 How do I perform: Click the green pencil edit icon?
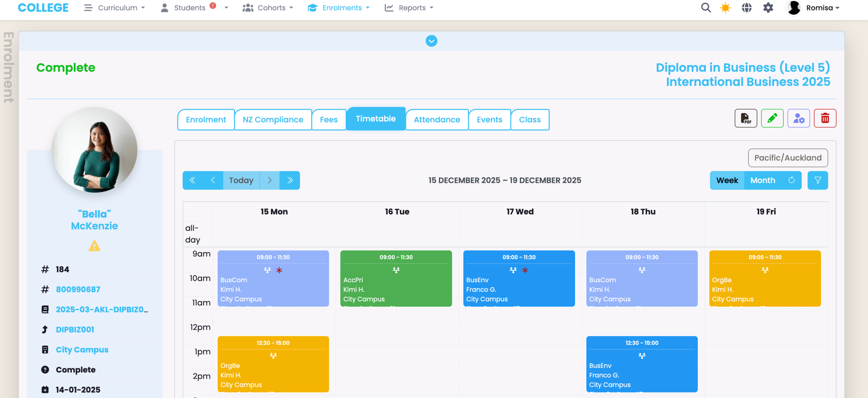pos(772,118)
